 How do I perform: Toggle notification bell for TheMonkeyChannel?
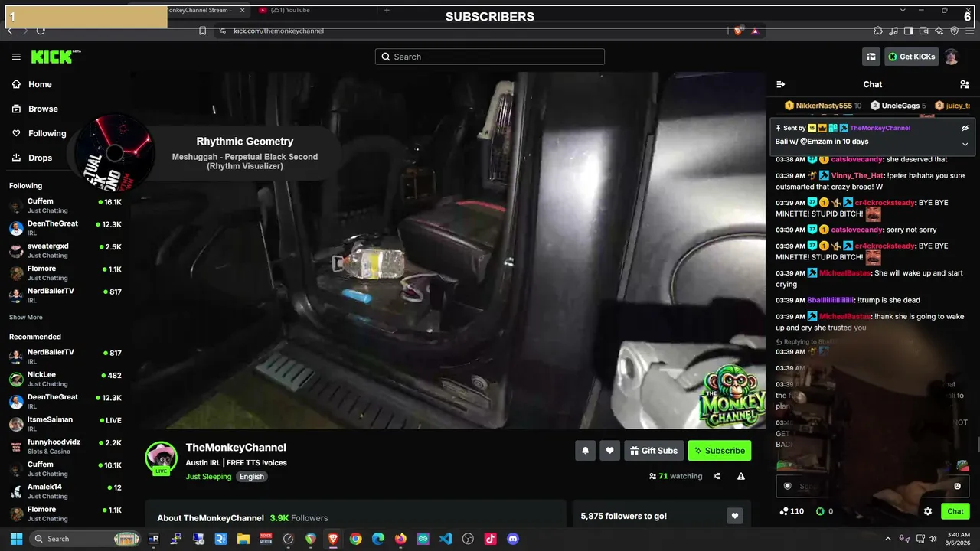(x=586, y=451)
